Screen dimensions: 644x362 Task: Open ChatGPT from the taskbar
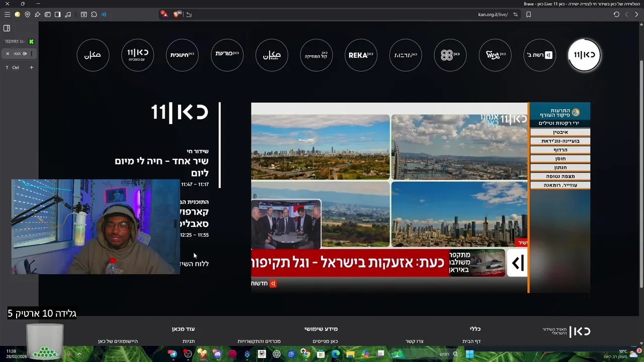277,354
